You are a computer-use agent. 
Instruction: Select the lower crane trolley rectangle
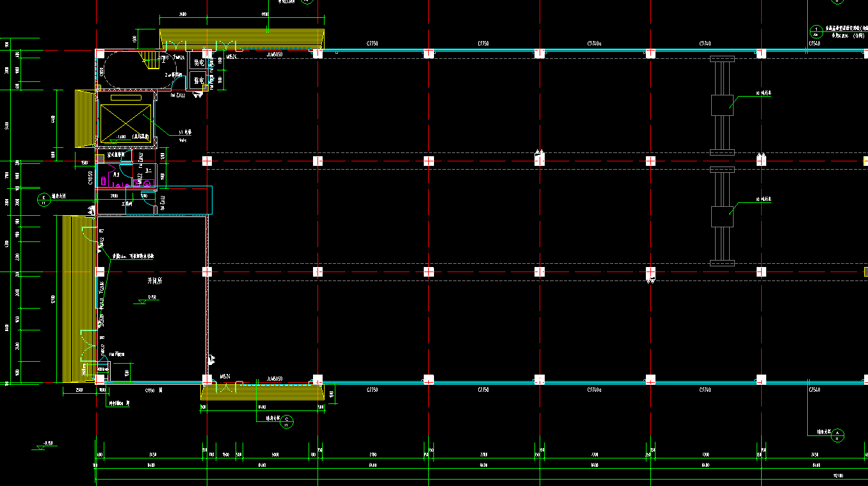click(x=722, y=216)
